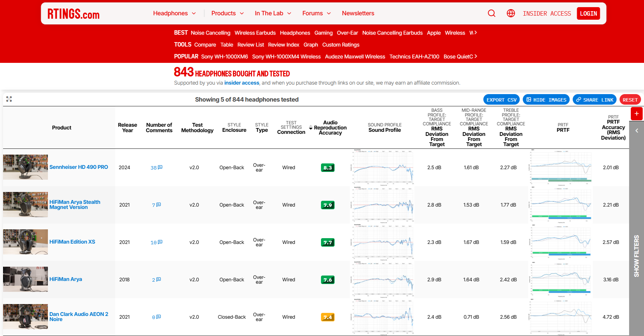Expand the In The Lab menu

[273, 13]
